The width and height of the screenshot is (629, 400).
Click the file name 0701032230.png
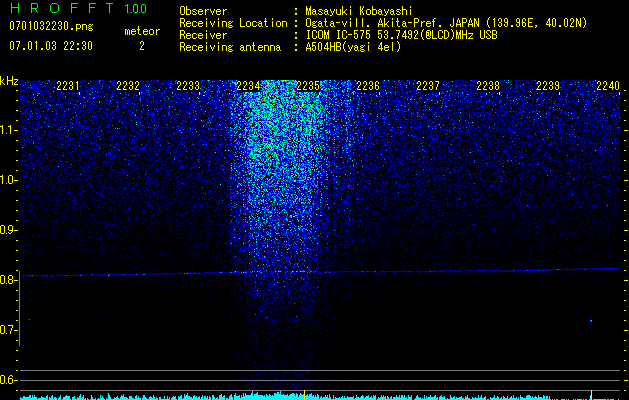tap(51, 27)
